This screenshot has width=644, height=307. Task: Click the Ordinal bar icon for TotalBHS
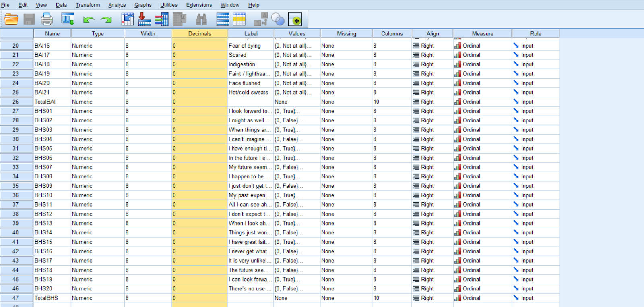coord(458,298)
